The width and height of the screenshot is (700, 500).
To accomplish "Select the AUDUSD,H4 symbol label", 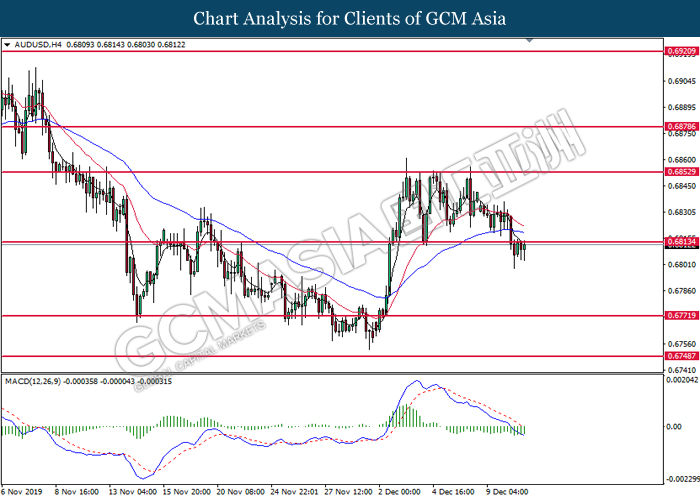I will coord(38,45).
